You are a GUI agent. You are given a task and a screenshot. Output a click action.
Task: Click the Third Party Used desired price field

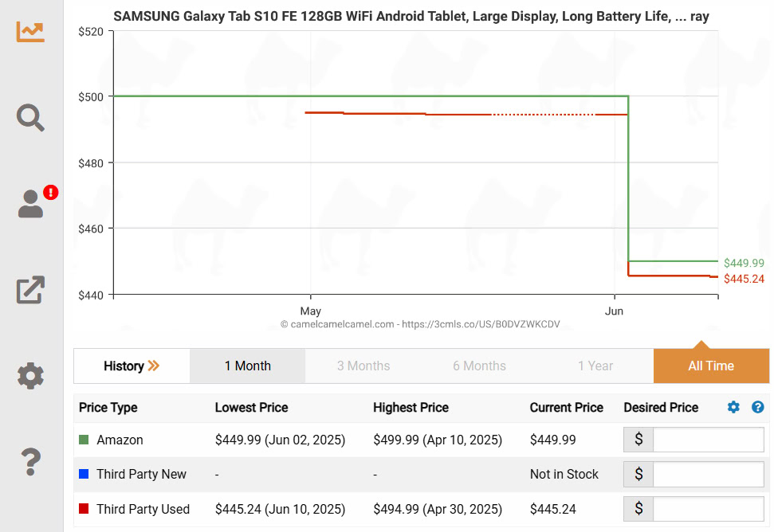pos(708,509)
